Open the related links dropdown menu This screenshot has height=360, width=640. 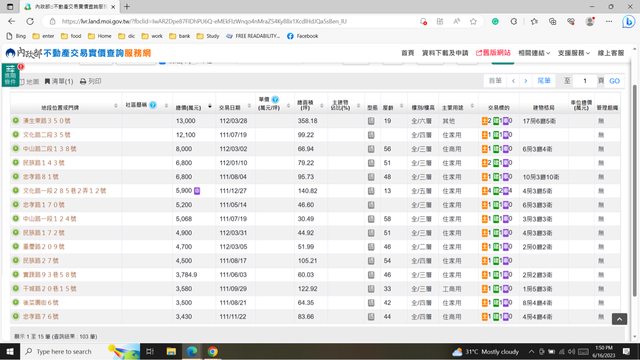pyautogui.click(x=534, y=53)
